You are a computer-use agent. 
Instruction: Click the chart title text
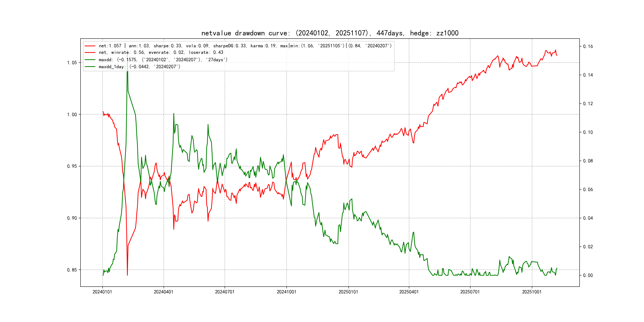(x=330, y=33)
